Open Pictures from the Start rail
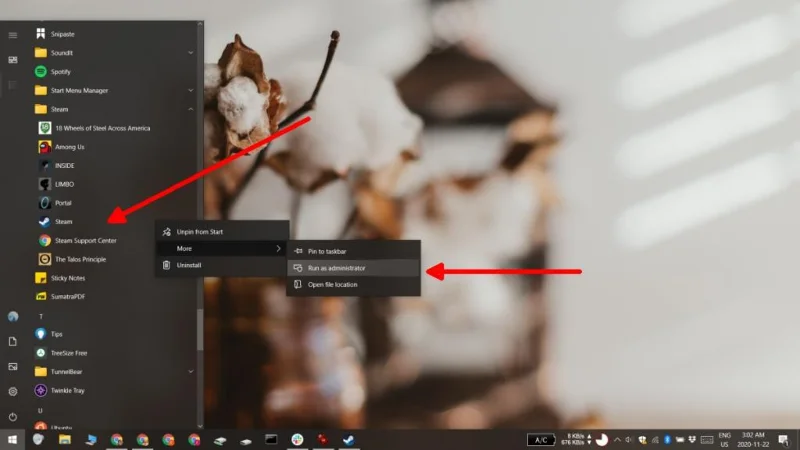This screenshot has height=450, width=800. click(13, 366)
